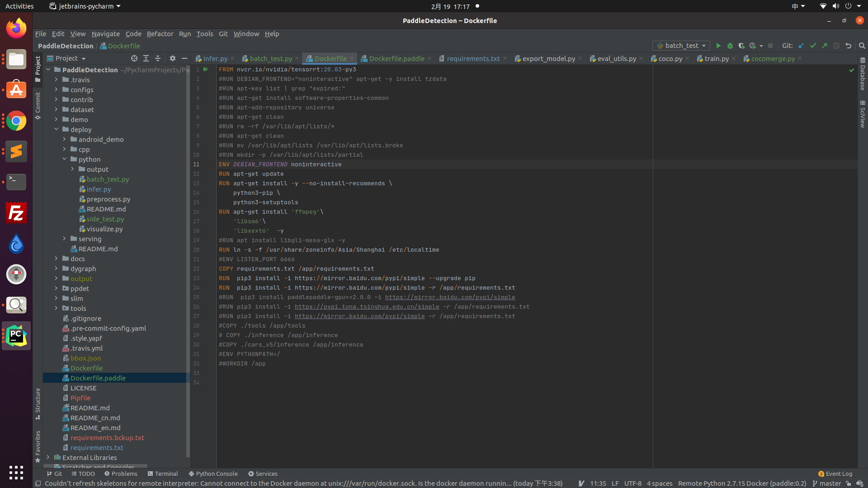Collapse all nodes in Project tree
The height and width of the screenshot is (488, 868).
158,58
